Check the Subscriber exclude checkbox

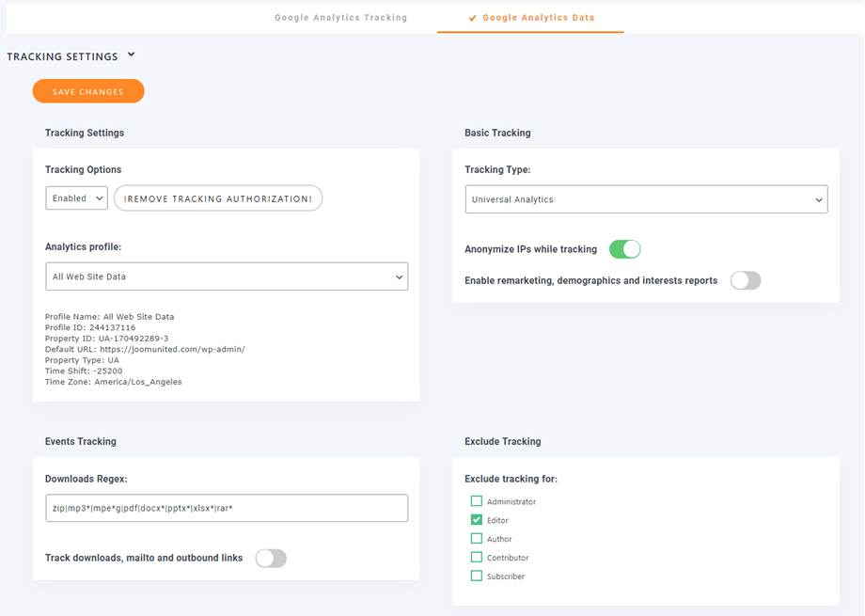pos(477,576)
